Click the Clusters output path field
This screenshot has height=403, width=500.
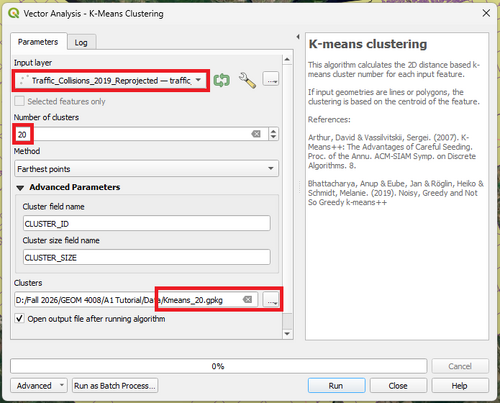tap(136, 299)
